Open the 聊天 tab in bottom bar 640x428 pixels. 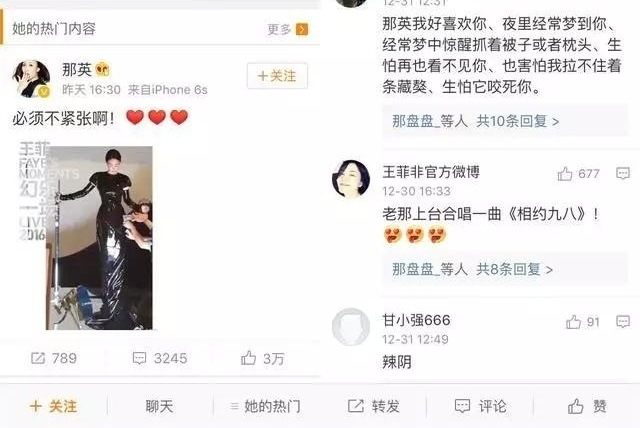(159, 406)
